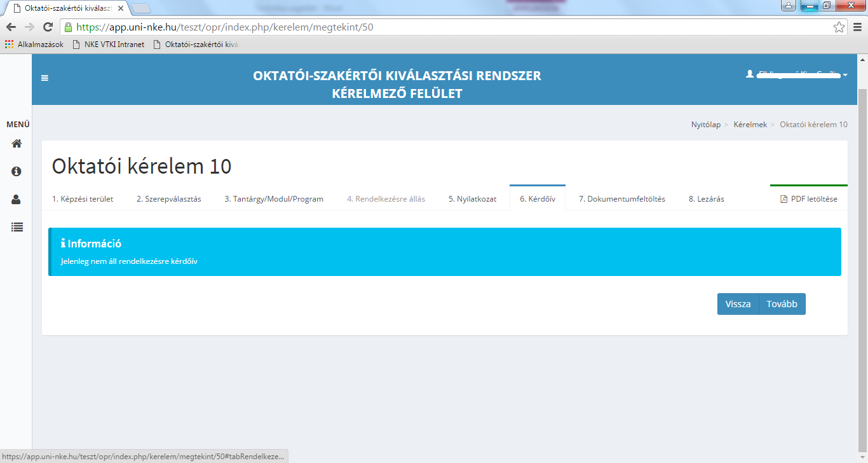Viewport: 868px width, 463px height.
Task: Switch to the 2. Szerepválasztás tab
Action: [x=168, y=199]
